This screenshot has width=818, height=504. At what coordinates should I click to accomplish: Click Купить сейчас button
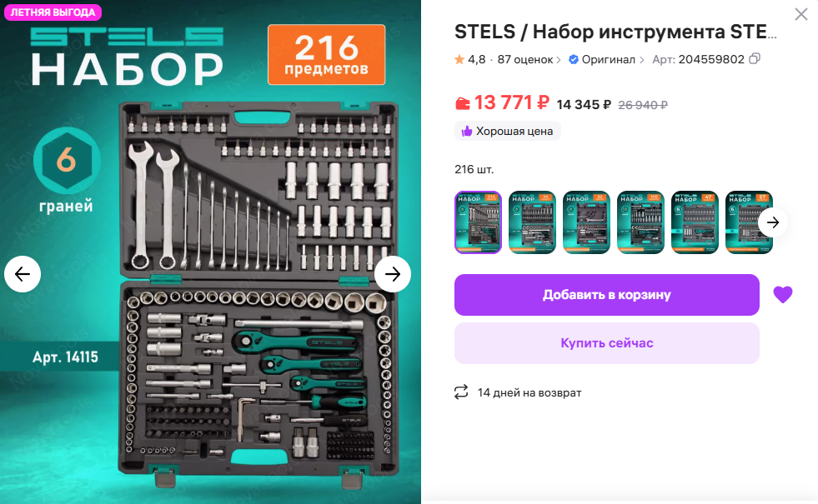(607, 343)
